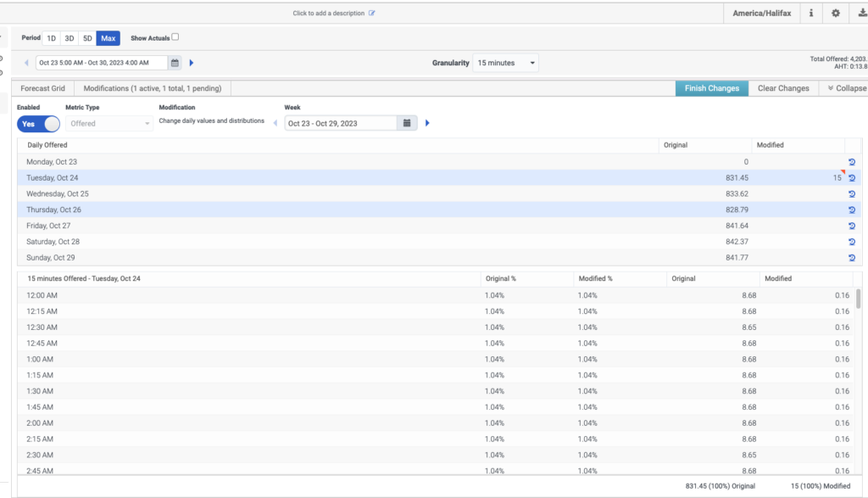The image size is (868, 498).
Task: Switch to the Forecast Grid tab
Action: pyautogui.click(x=42, y=88)
